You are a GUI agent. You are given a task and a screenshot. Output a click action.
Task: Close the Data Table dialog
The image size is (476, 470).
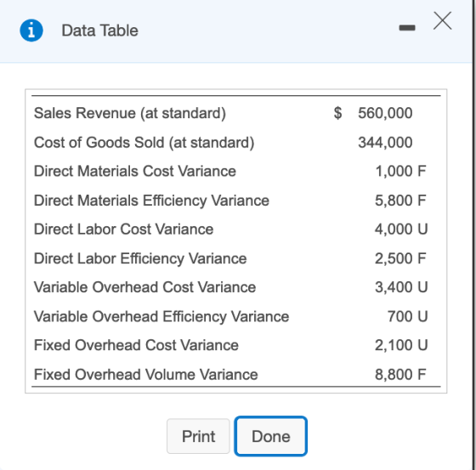442,21
